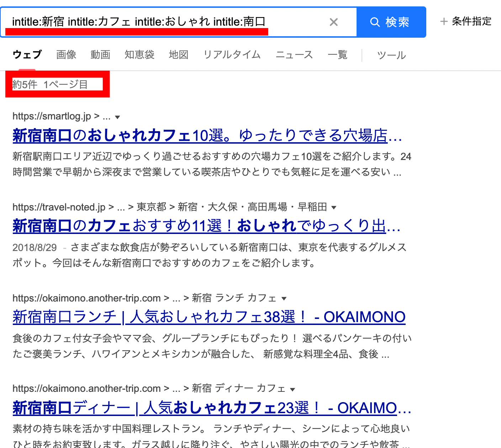Switch to the 画像 tab
Screen dimensions: 501x448
point(66,55)
